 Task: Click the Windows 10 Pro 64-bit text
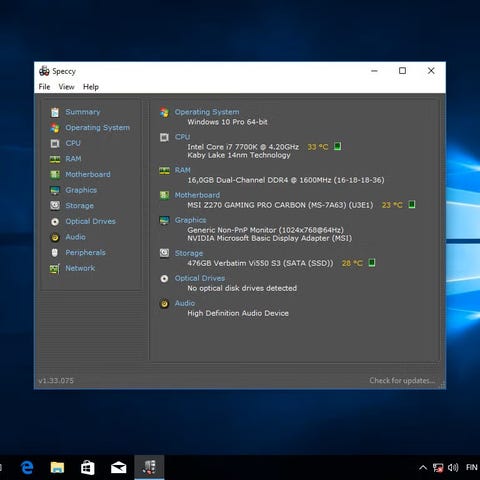(227, 122)
